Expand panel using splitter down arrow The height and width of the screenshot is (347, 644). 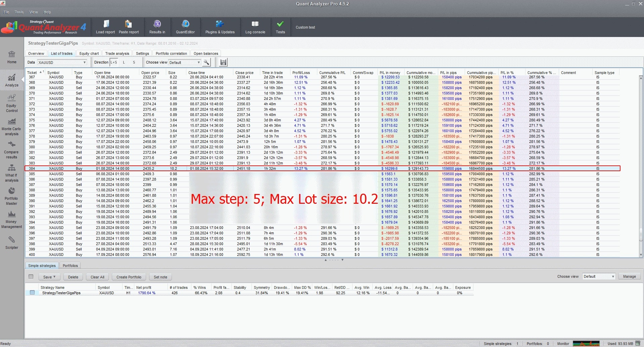[x=342, y=260]
